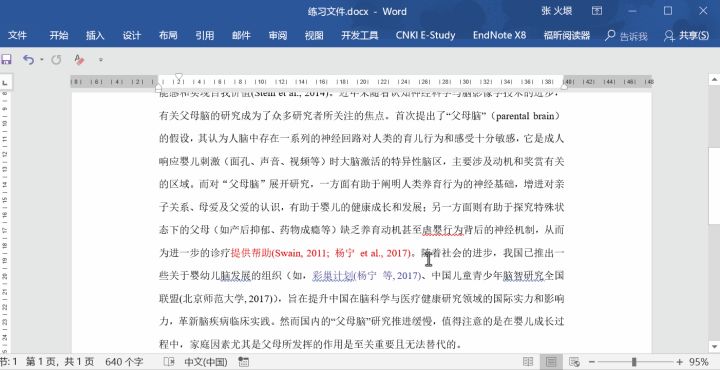The height and width of the screenshot is (370, 720).
Task: Click the section indicator 节: 1
Action: click(x=9, y=362)
